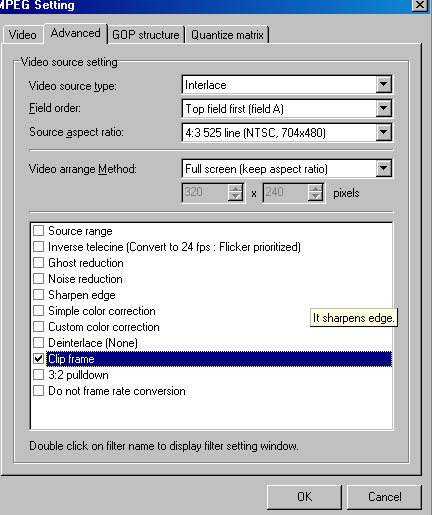The width and height of the screenshot is (432, 515).
Task: Check Simple color correction
Action: (x=39, y=311)
